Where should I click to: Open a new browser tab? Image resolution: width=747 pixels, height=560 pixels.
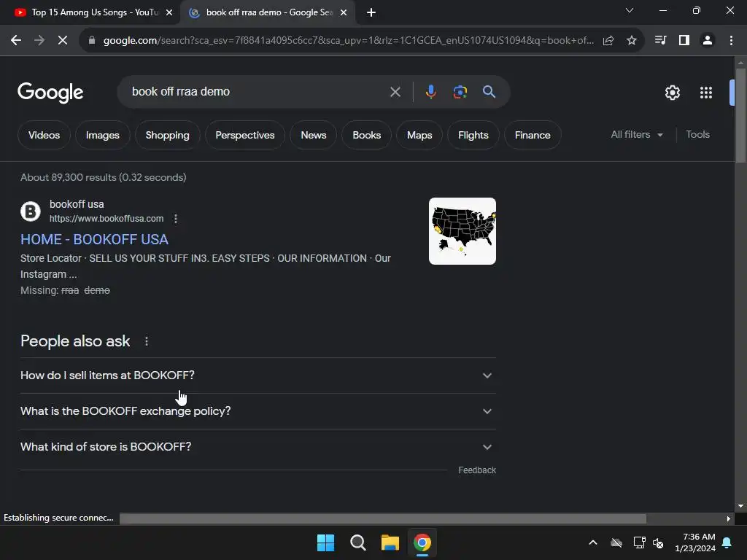371,13
